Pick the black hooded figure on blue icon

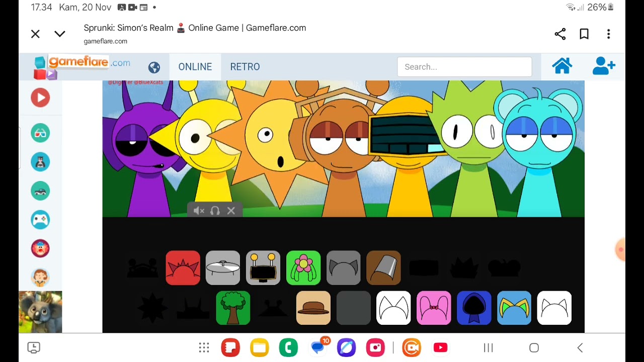point(474,308)
